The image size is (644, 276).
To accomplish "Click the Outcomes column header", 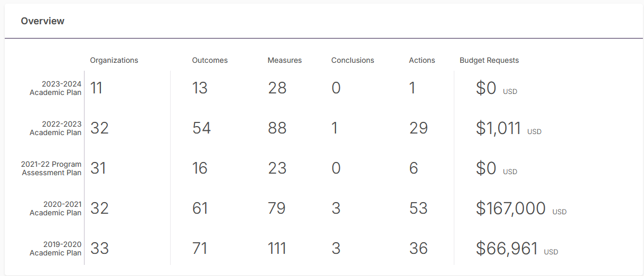I will coord(210,60).
